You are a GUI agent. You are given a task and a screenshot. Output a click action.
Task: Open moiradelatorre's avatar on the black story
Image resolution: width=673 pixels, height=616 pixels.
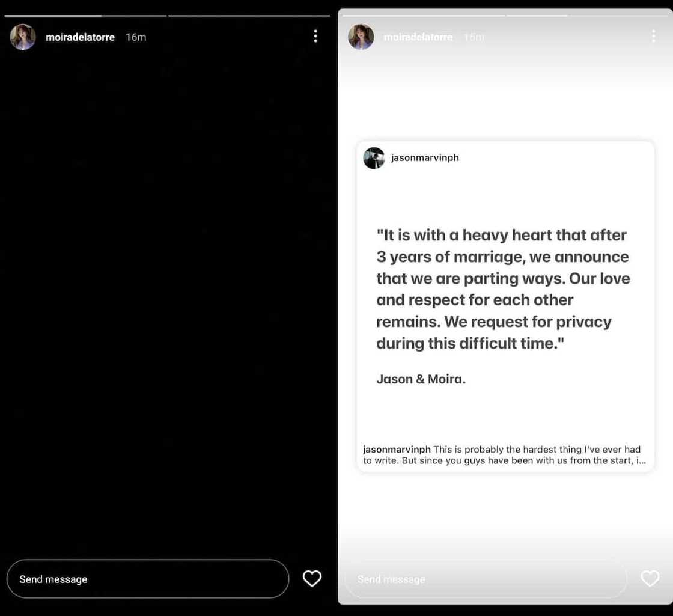tap(23, 37)
